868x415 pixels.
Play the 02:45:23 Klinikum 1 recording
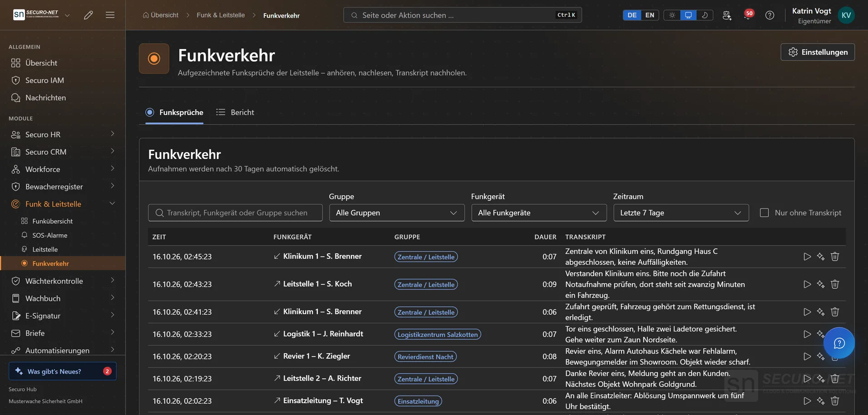coord(807,257)
